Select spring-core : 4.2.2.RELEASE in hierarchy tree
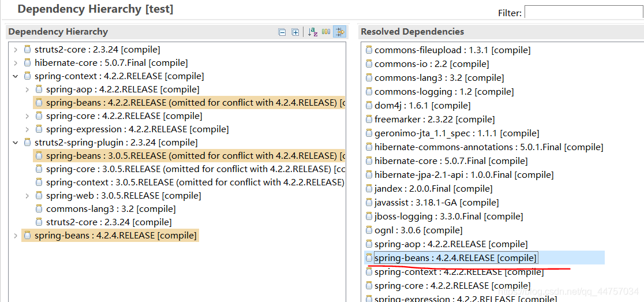The height and width of the screenshot is (302, 644). pyautogui.click(x=124, y=116)
